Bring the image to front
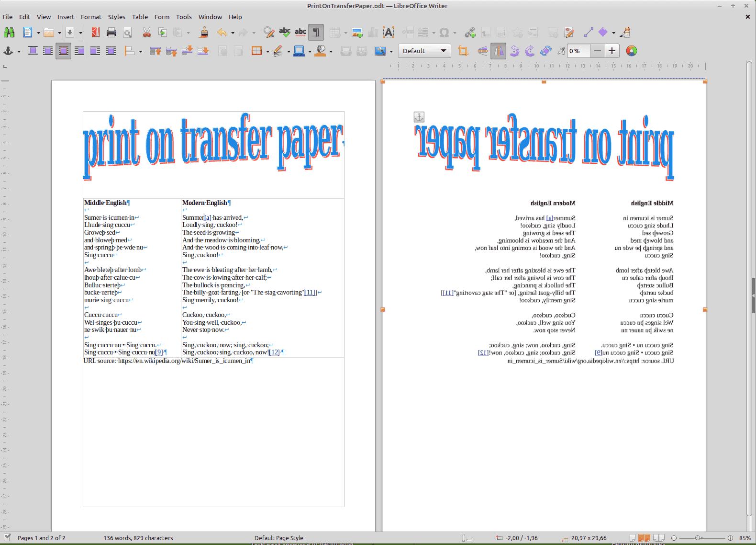The image size is (756, 545). point(155,51)
